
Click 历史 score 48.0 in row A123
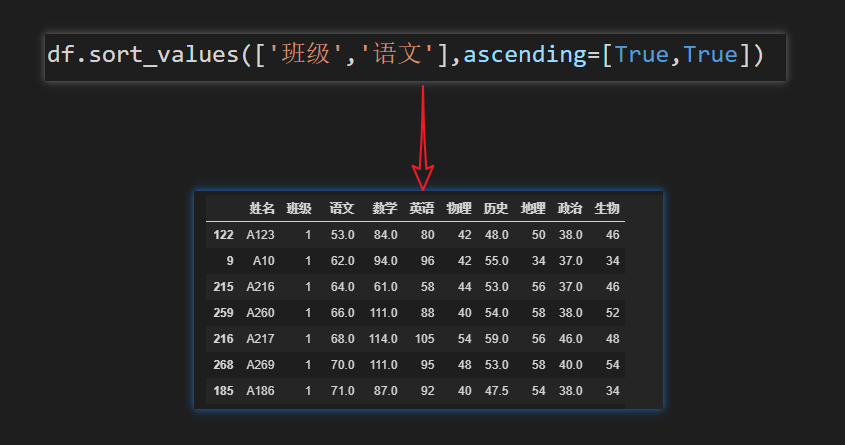tap(496, 235)
